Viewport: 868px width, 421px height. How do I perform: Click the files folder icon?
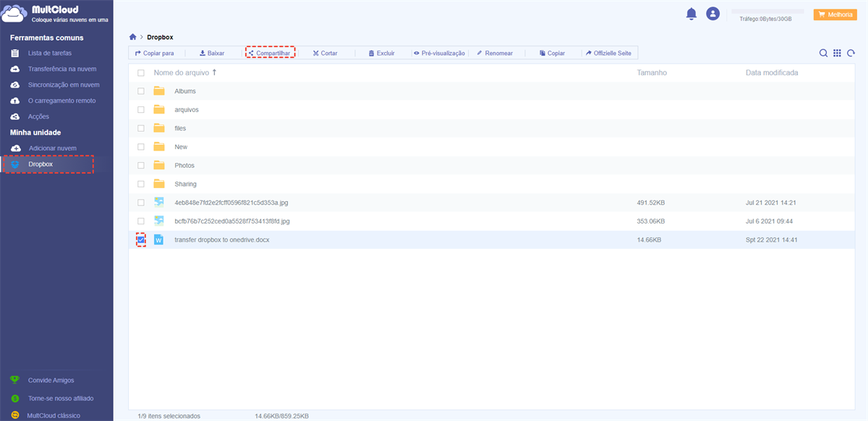(159, 128)
